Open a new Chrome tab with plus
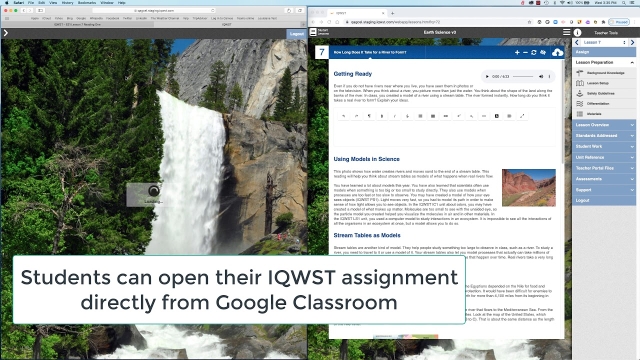Viewport: 640px width, 360px height. (392, 13)
